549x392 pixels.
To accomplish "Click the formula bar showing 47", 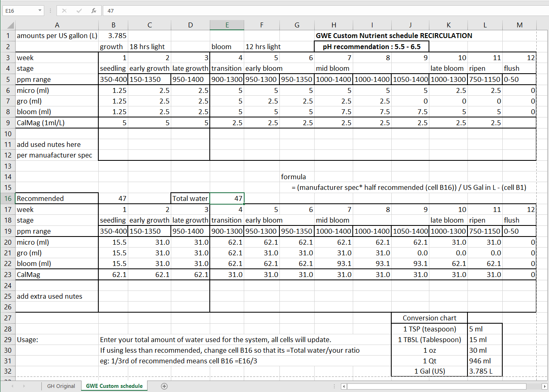I will 326,11.
